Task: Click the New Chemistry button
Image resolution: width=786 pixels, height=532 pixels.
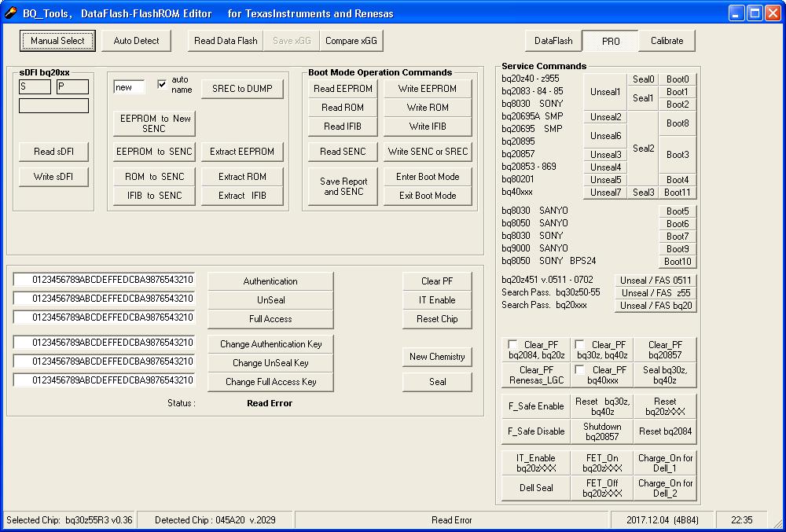Action: tap(437, 357)
